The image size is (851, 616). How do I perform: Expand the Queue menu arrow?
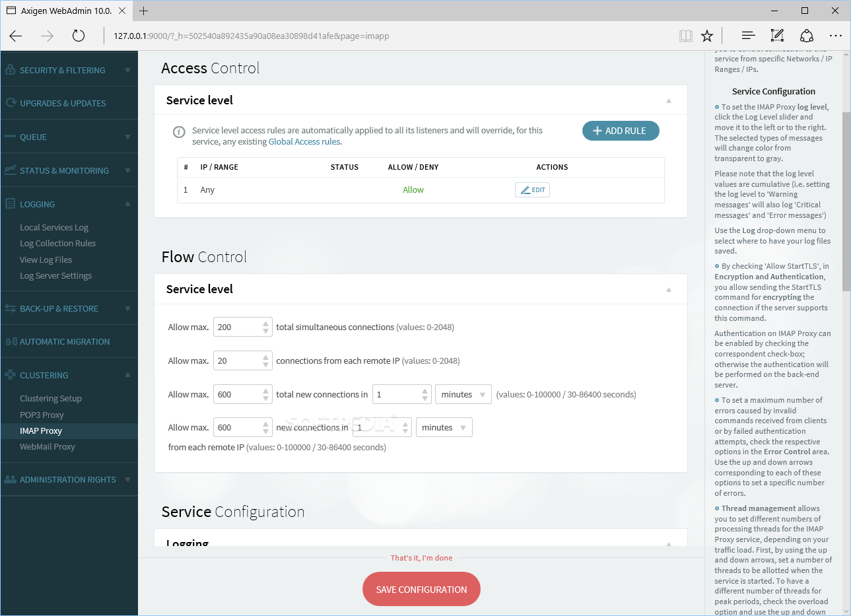pos(127,137)
